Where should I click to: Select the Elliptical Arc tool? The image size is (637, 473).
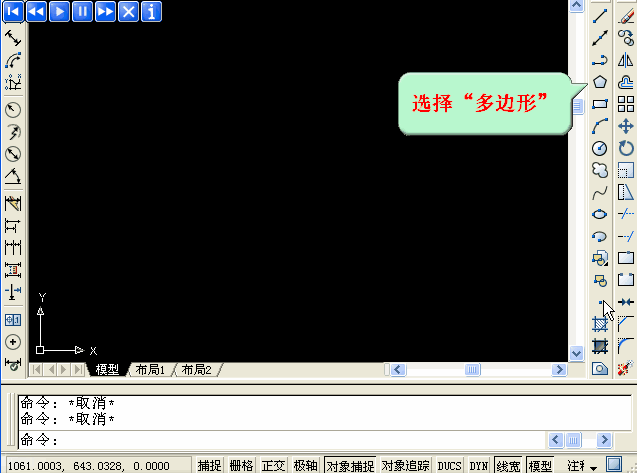coord(600,236)
